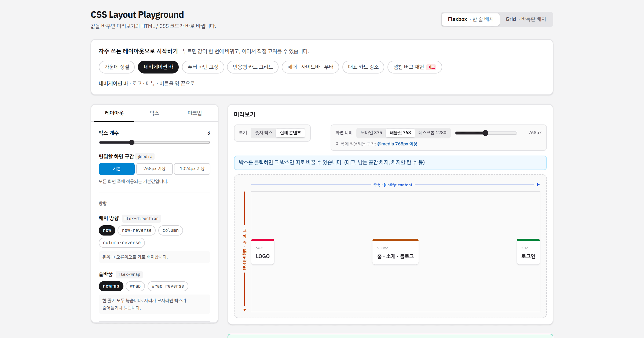Click the 홈 · 소개 · 블로그 nav box
This screenshot has height=338, width=644.
396,252
